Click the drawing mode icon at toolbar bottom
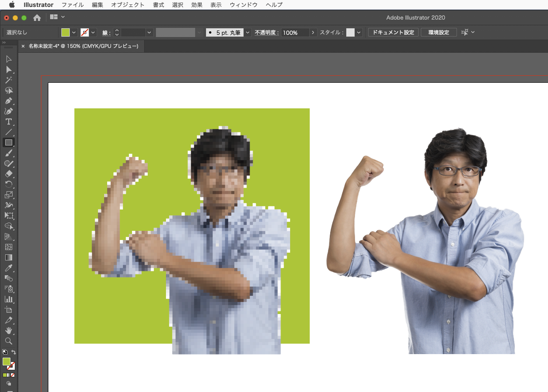The width and height of the screenshot is (548, 392). 9,384
